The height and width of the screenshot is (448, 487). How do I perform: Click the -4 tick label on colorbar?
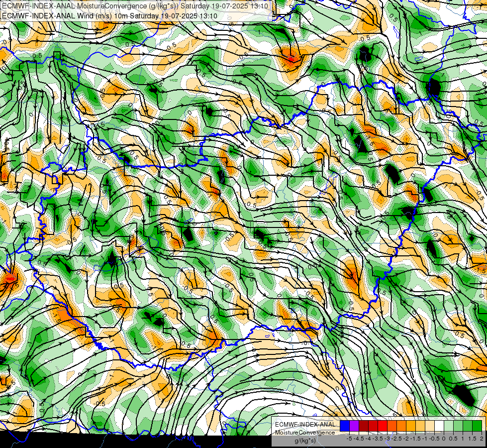coord(368,439)
